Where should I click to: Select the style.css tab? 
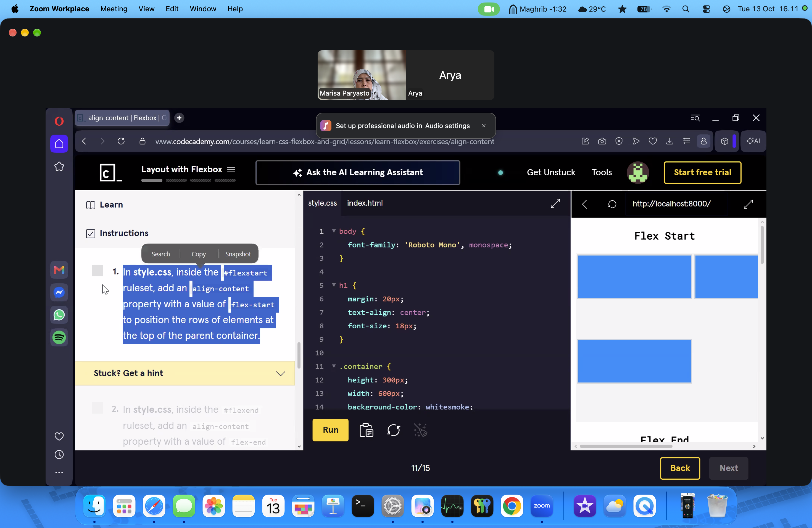[x=322, y=203]
